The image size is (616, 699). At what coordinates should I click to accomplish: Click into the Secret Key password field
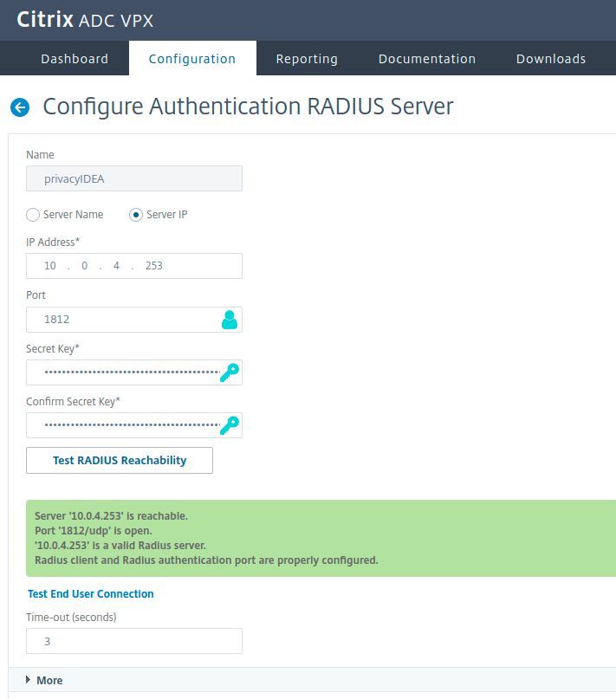(134, 372)
